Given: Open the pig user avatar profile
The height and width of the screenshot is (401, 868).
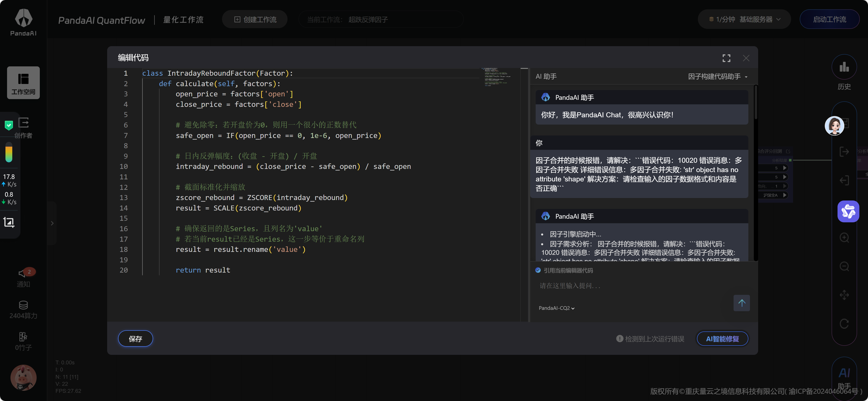Looking at the screenshot, I should (23, 378).
